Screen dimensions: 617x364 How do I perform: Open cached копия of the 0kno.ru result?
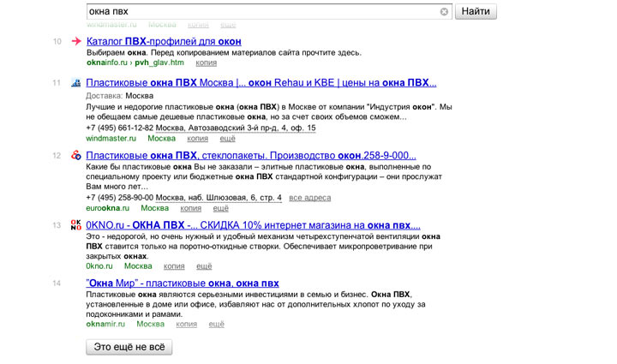[x=174, y=266]
